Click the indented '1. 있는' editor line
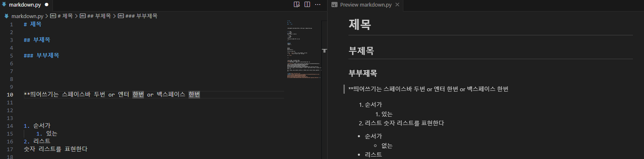Viewport: 644px width, 159px height. coord(47,134)
